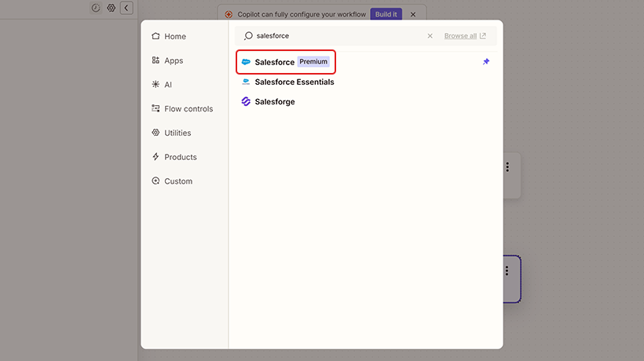Viewport: 644px width, 361px height.
Task: Dismiss the Copilot banner
Action: click(413, 14)
